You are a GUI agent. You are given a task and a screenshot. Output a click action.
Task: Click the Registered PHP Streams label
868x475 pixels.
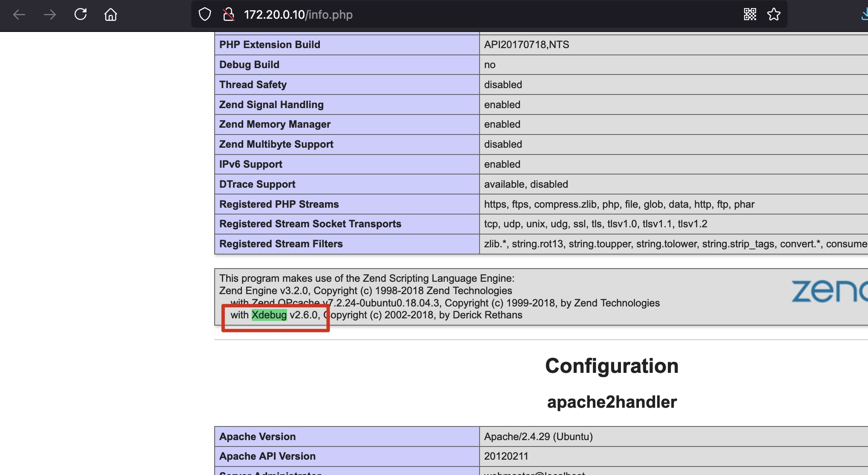pyautogui.click(x=279, y=204)
